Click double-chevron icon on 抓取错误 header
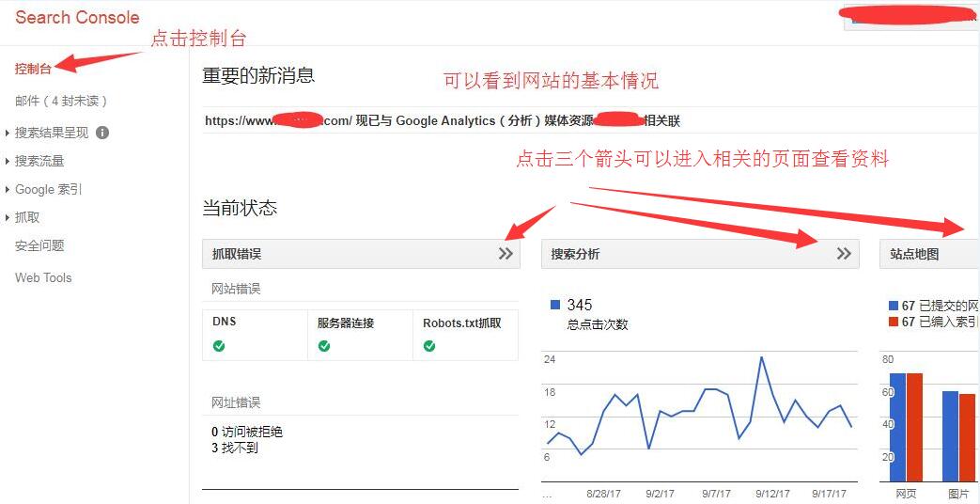This screenshot has width=980, height=504. pyautogui.click(x=506, y=254)
